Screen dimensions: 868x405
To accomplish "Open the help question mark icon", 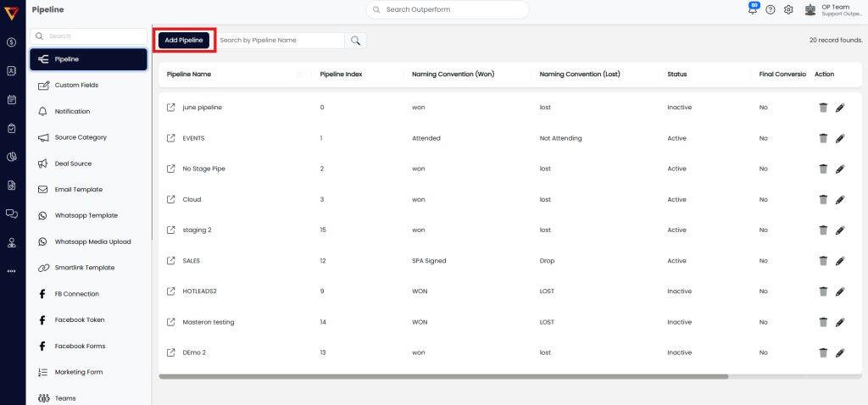I will click(x=771, y=9).
